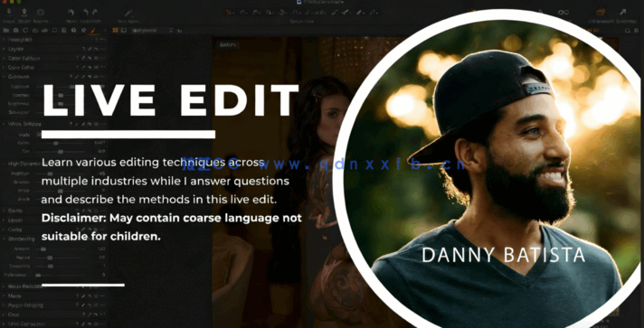Click the Exposure slider handle
644x328 pixels.
[x=71, y=87]
